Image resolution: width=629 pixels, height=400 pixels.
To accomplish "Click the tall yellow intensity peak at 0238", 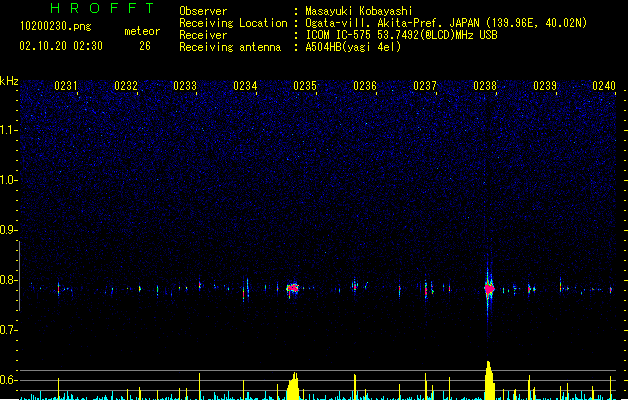I will click(x=489, y=380).
